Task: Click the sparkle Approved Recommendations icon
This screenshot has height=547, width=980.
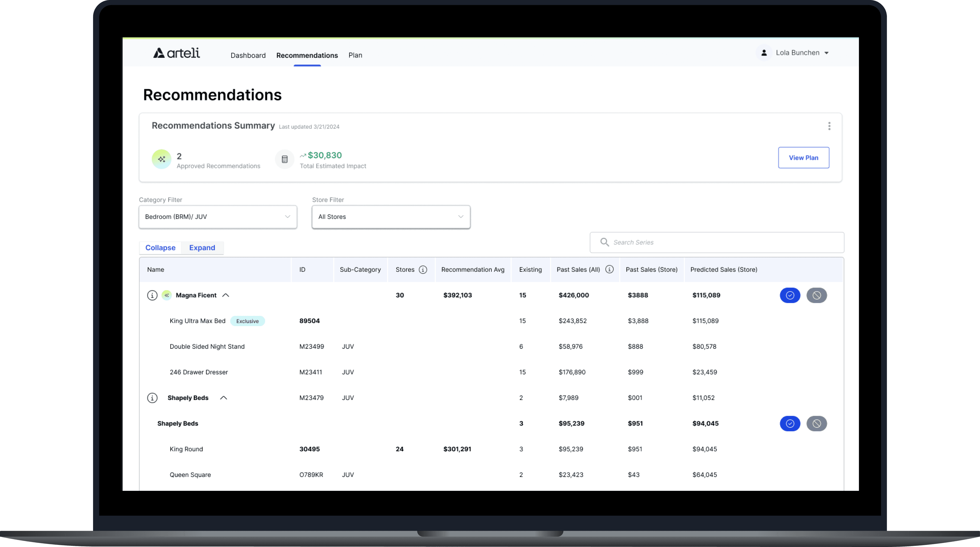Action: pyautogui.click(x=161, y=159)
